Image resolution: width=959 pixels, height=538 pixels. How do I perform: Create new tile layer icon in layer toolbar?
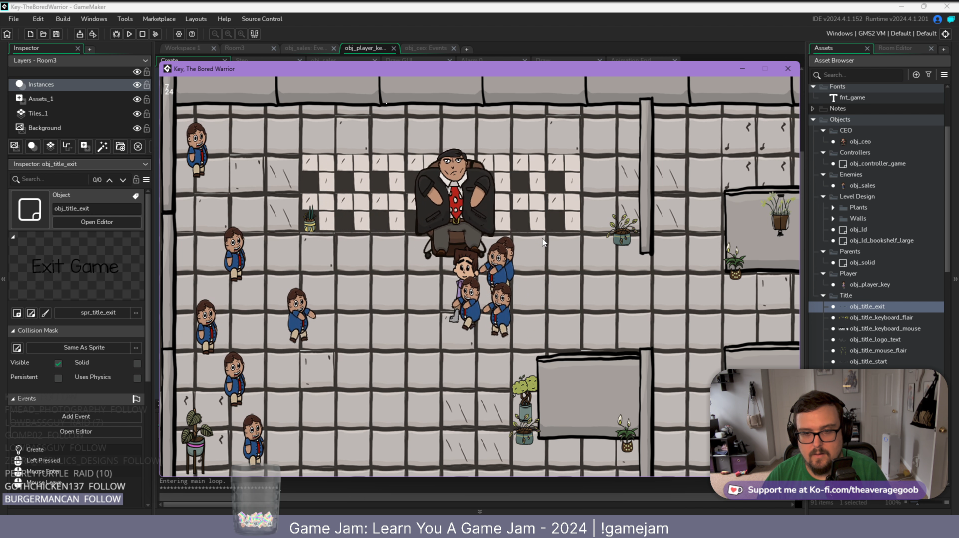(50, 146)
